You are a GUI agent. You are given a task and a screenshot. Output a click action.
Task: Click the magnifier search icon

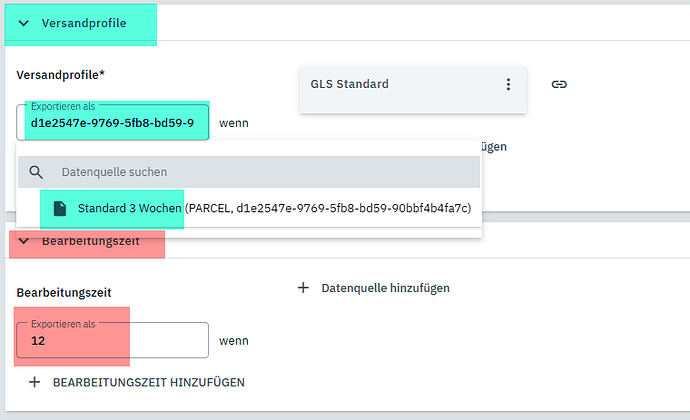coord(37,172)
